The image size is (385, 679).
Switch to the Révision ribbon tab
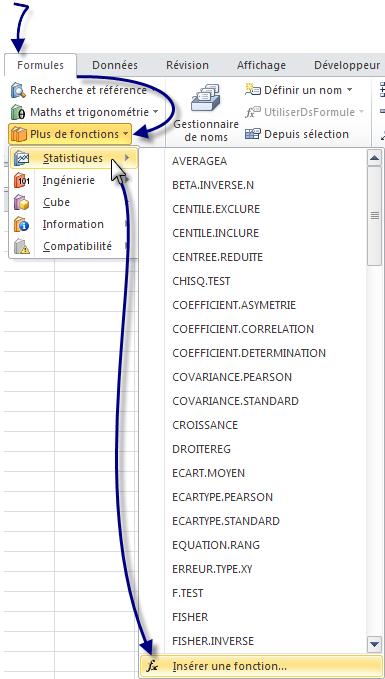[x=187, y=65]
